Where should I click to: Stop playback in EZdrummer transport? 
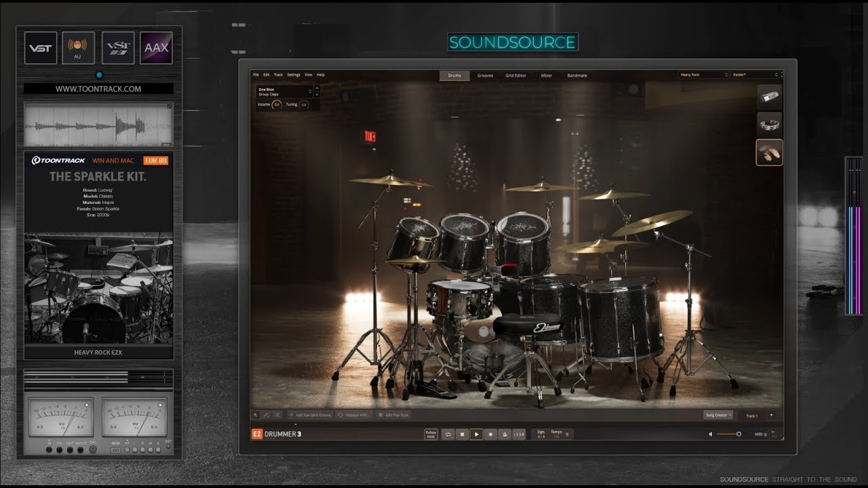coord(462,434)
